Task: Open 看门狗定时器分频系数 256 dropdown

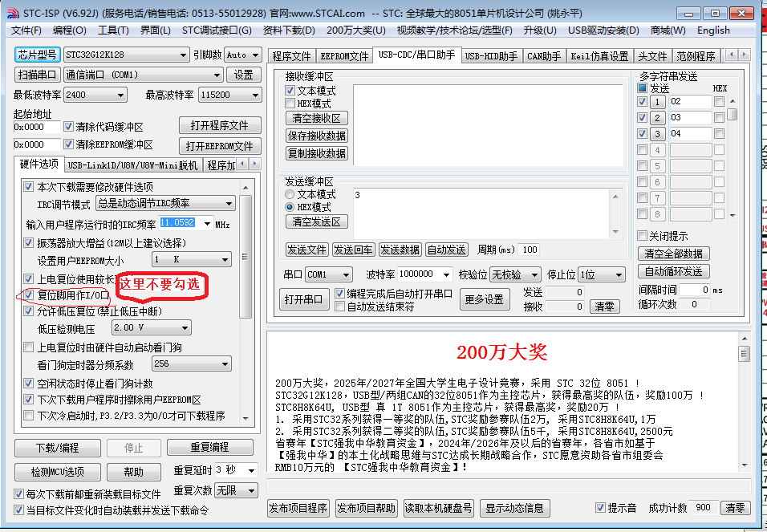Action: [x=191, y=363]
